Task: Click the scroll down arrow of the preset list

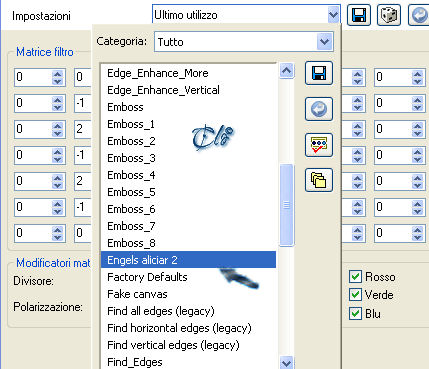Action: click(x=287, y=362)
